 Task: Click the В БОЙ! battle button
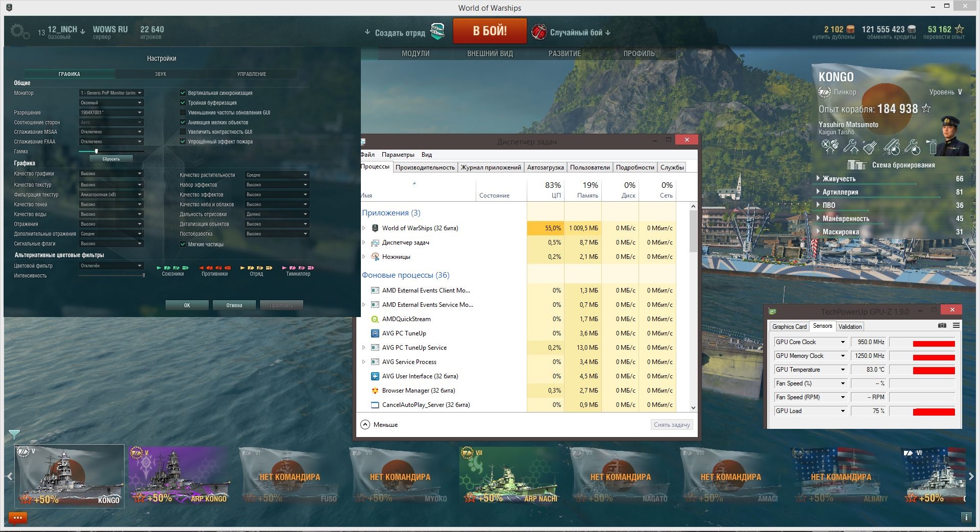490,31
